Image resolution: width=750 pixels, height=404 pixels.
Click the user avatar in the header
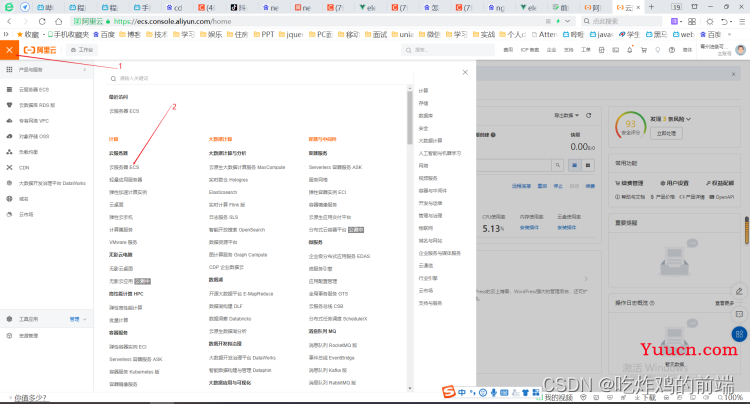[x=740, y=50]
